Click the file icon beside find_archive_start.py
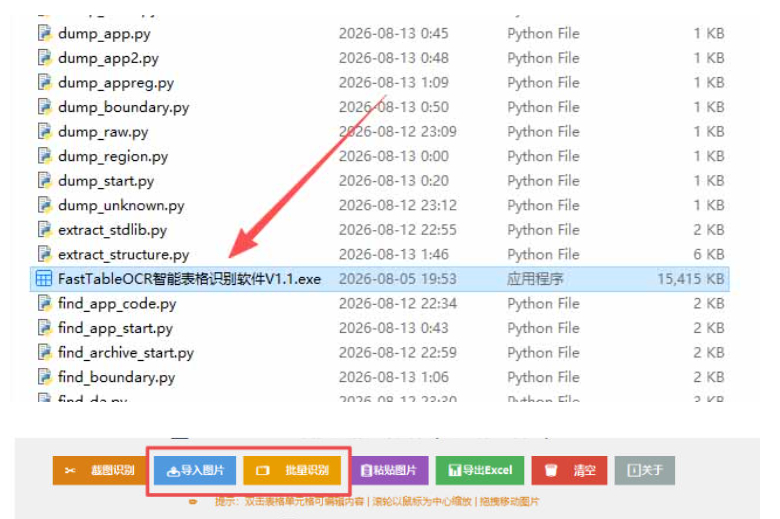 pyautogui.click(x=44, y=352)
